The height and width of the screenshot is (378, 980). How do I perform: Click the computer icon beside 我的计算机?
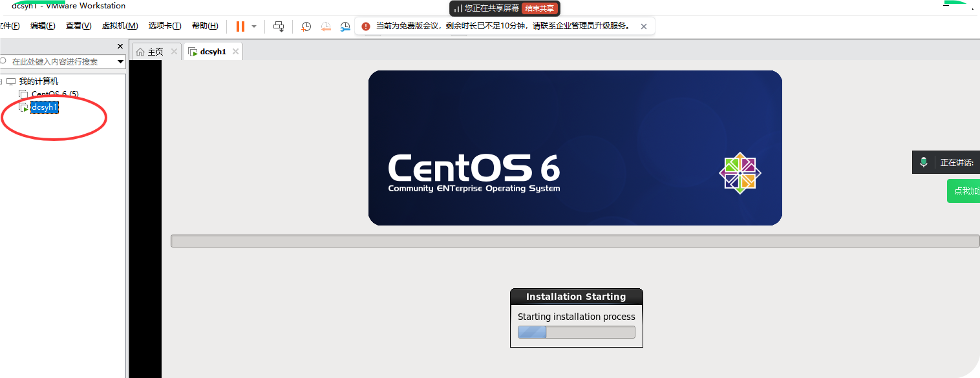pyautogui.click(x=11, y=81)
